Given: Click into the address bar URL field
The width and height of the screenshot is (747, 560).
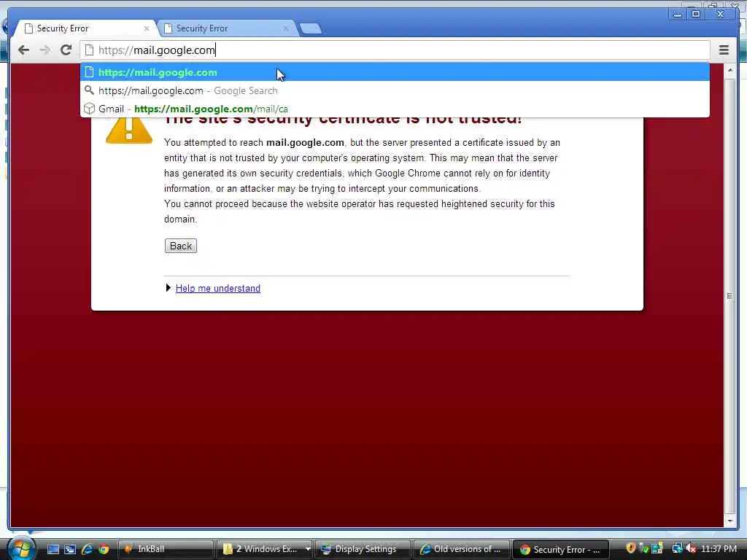Looking at the screenshot, I should click(x=395, y=50).
